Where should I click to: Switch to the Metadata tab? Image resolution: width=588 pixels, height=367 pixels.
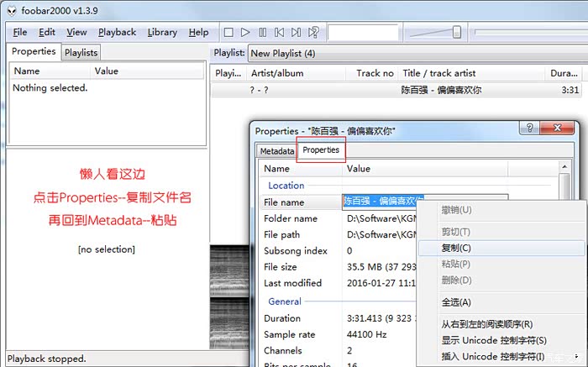[x=276, y=151]
